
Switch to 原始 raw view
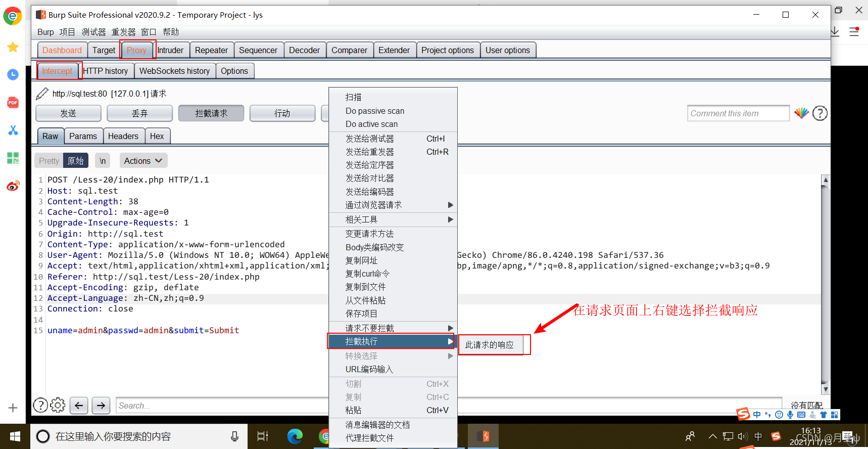76,161
